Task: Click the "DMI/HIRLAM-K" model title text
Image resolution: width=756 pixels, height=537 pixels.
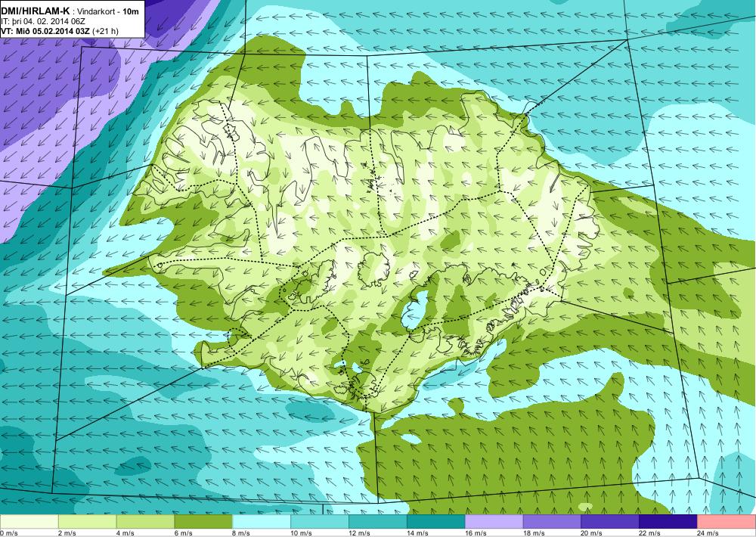Action: coord(36,11)
